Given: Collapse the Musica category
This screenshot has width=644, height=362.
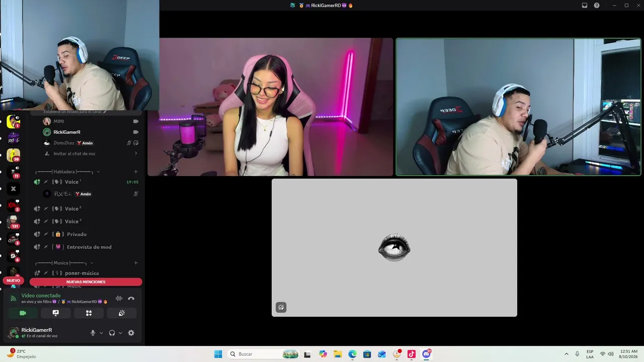Looking at the screenshot, I should 64,263.
